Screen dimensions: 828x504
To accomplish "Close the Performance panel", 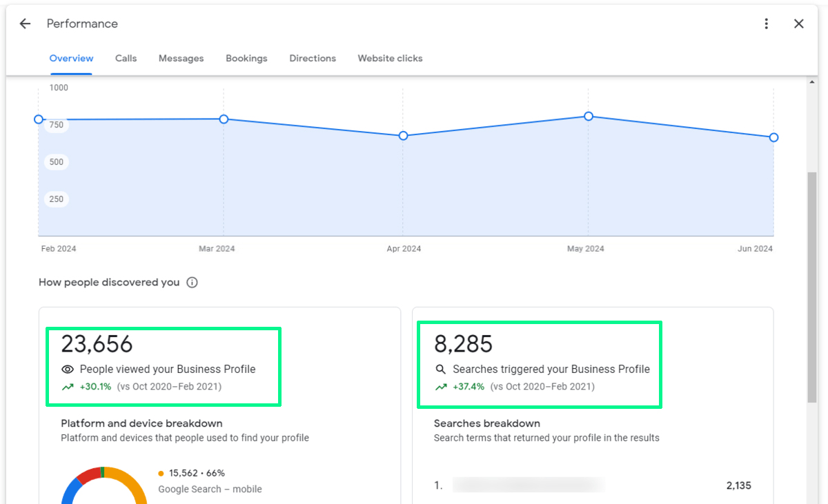I will (799, 23).
